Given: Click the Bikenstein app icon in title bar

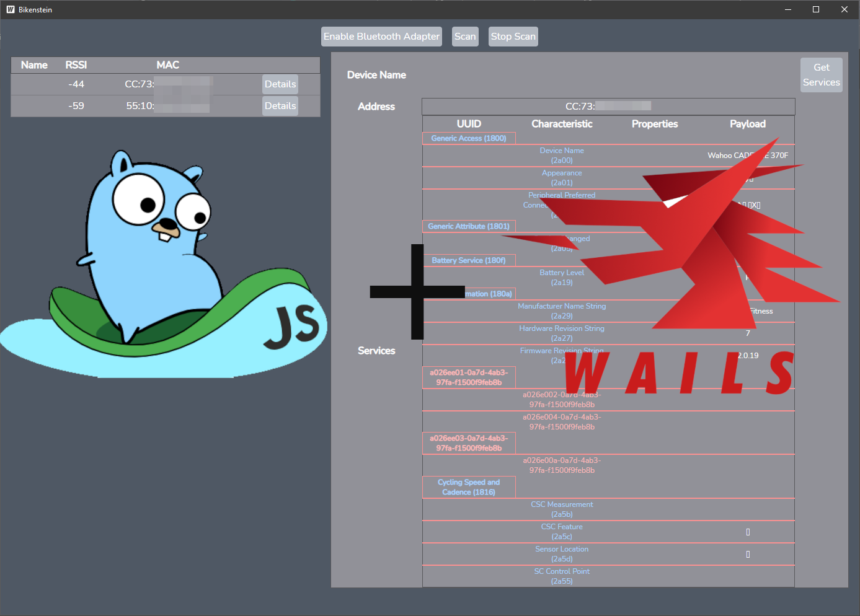Looking at the screenshot, I should 10,9.
